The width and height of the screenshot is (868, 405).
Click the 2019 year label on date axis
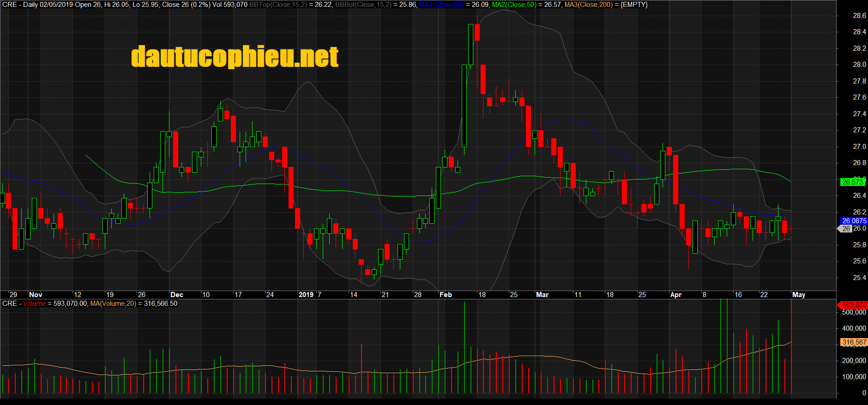(306, 295)
